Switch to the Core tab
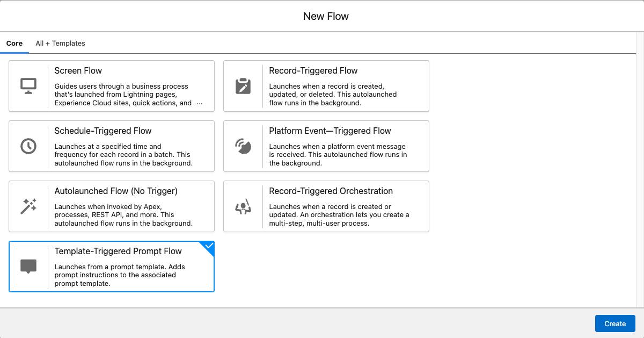The width and height of the screenshot is (644, 338). pyautogui.click(x=14, y=43)
